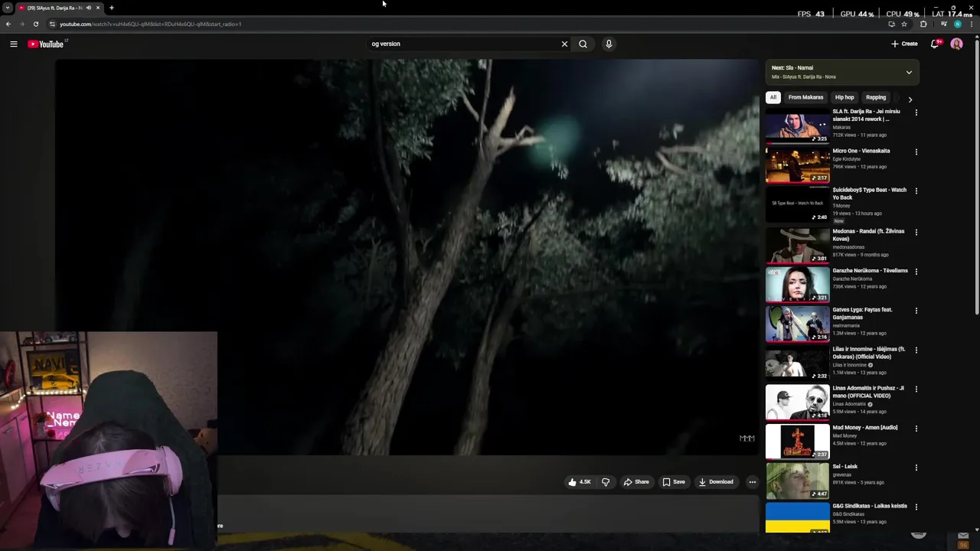Download the video
This screenshot has width=980, height=551.
(x=716, y=482)
